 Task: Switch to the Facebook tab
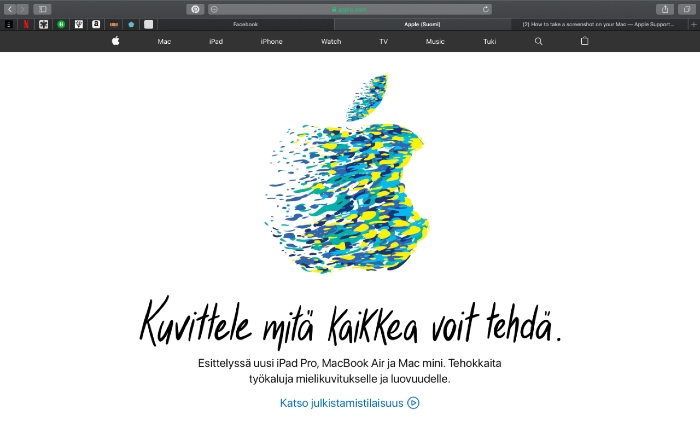point(246,25)
